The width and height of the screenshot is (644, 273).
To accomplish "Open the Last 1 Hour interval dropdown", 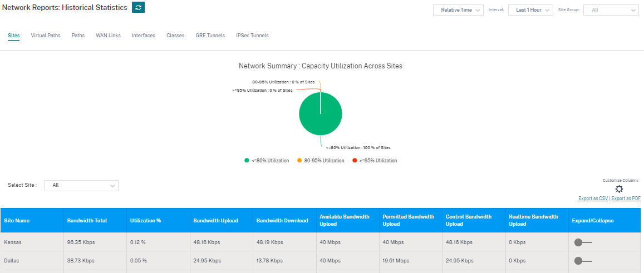I will (530, 10).
